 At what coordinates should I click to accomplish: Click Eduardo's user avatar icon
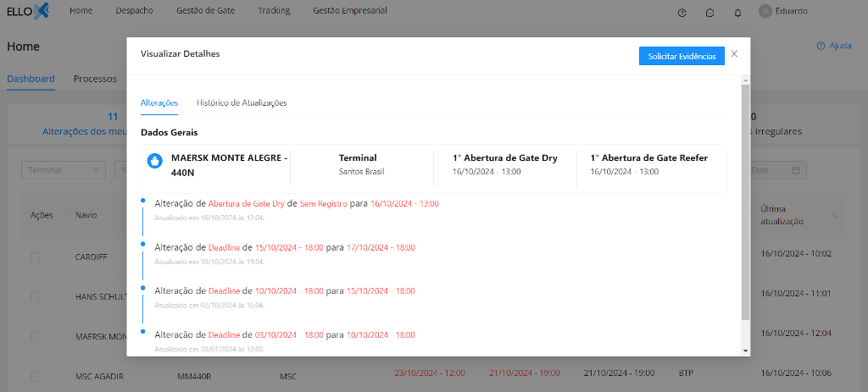pos(765,12)
